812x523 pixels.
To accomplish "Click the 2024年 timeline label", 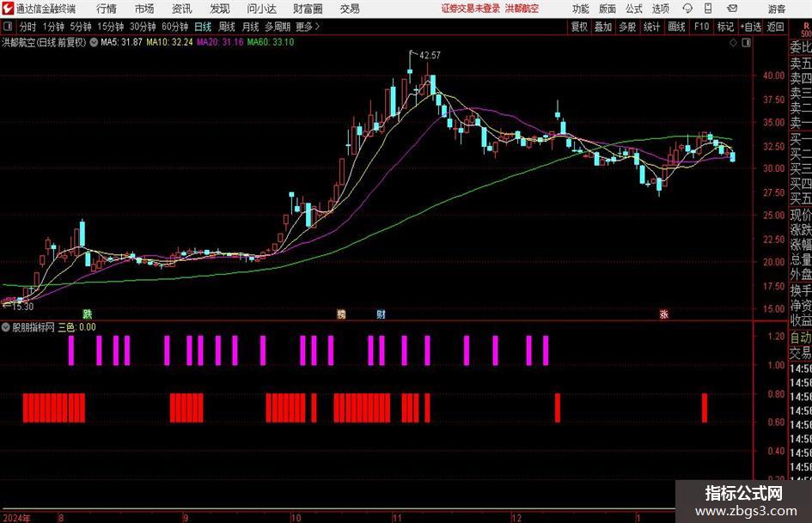I will coord(16,518).
